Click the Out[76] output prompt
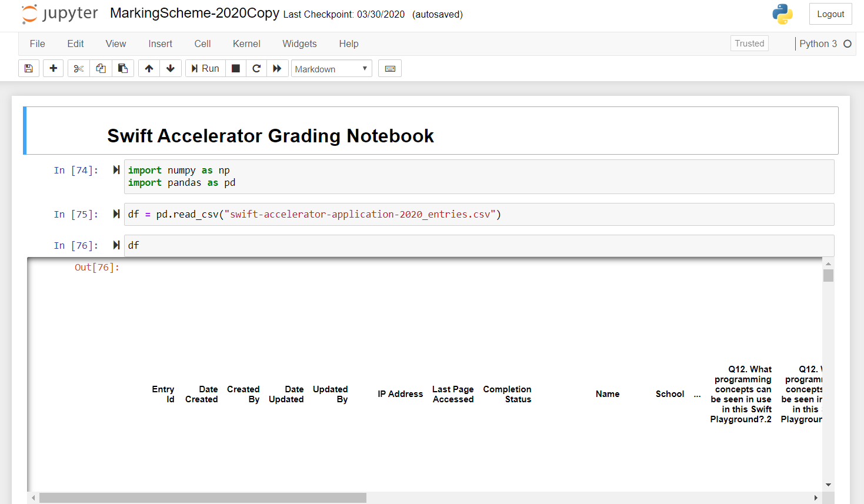Screen dimensions: 864x504 click(97, 267)
